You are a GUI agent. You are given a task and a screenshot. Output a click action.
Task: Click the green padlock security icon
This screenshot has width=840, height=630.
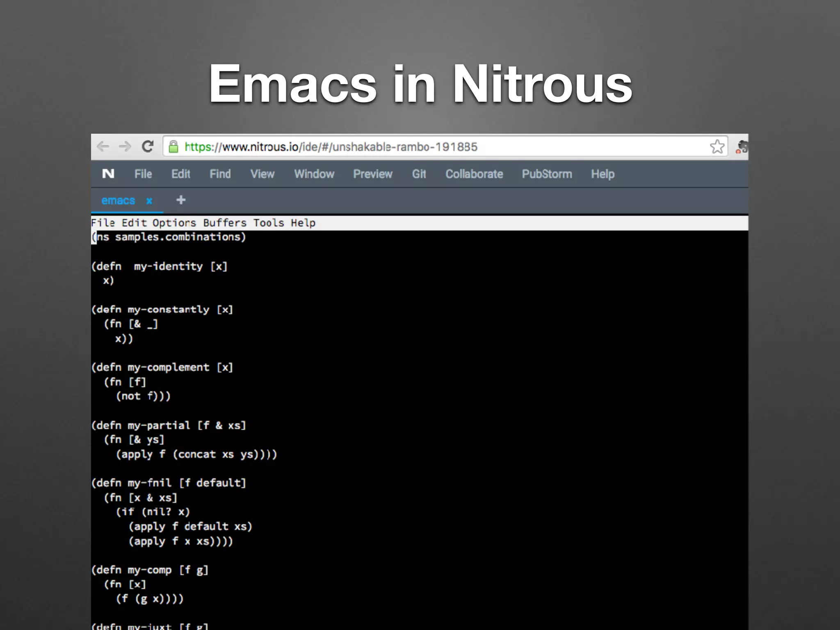click(173, 147)
